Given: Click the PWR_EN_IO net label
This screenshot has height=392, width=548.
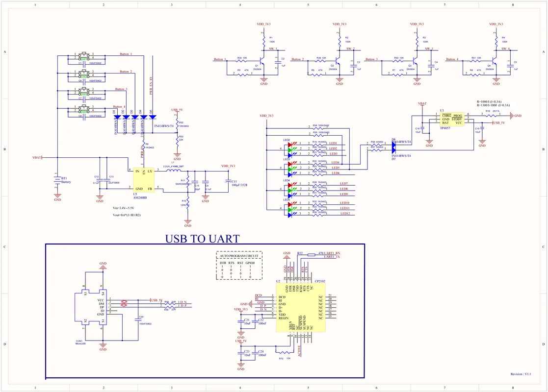Looking at the screenshot, I should coord(151,86).
